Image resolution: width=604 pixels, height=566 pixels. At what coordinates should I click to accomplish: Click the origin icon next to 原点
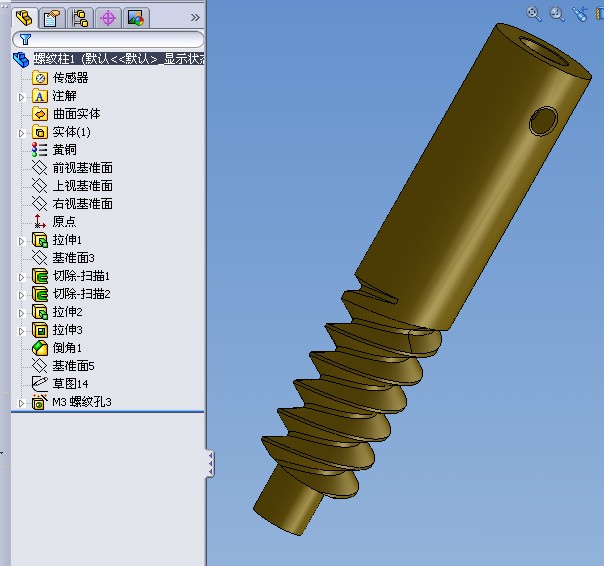(x=39, y=222)
